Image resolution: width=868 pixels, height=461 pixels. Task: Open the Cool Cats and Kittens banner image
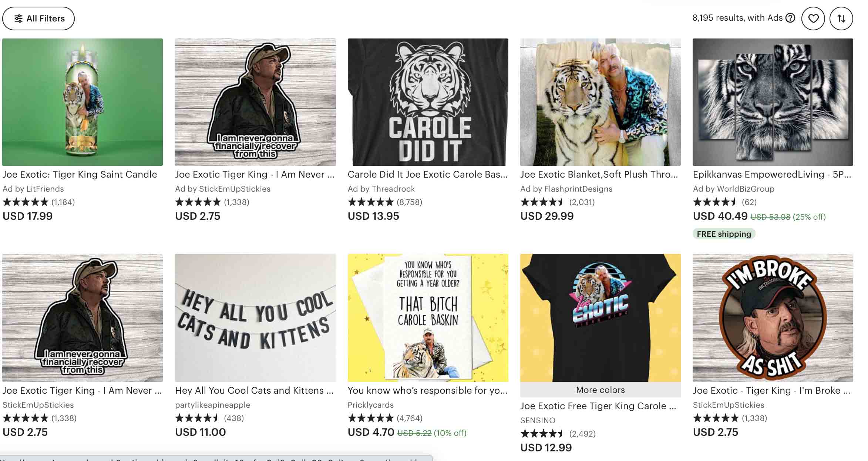click(x=255, y=317)
